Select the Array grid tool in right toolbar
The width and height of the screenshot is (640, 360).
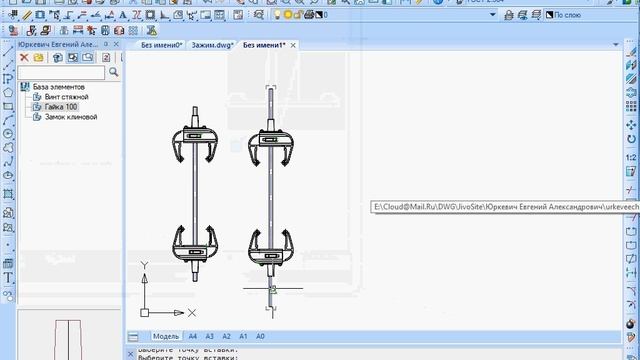[x=631, y=106]
